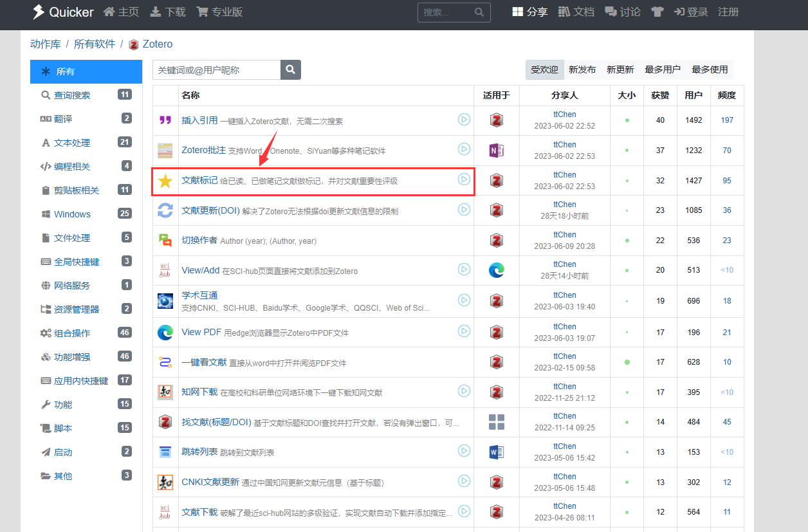This screenshot has width=808, height=532.
Task: Click the sci-hub icon of 文献下载
Action: pyautogui.click(x=165, y=512)
